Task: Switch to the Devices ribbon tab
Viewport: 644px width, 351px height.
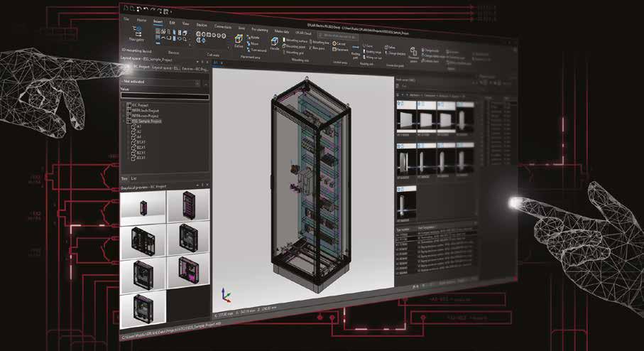Action: point(202,25)
